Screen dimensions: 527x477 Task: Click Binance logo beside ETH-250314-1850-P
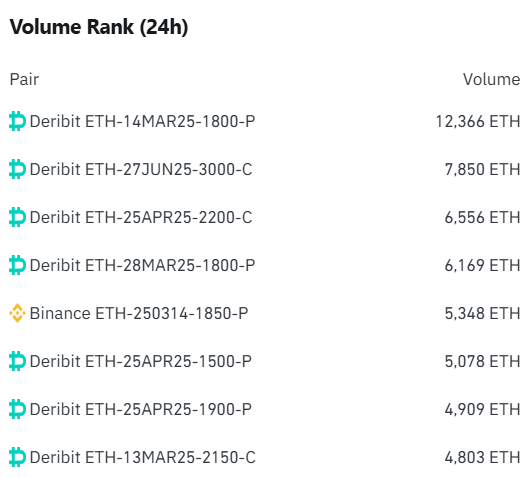pos(17,313)
